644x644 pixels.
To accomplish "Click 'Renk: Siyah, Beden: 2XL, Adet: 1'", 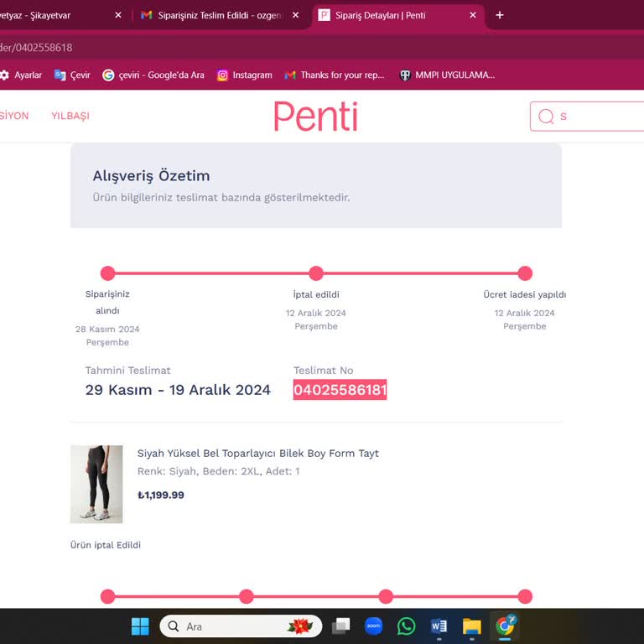I will pos(219,471).
